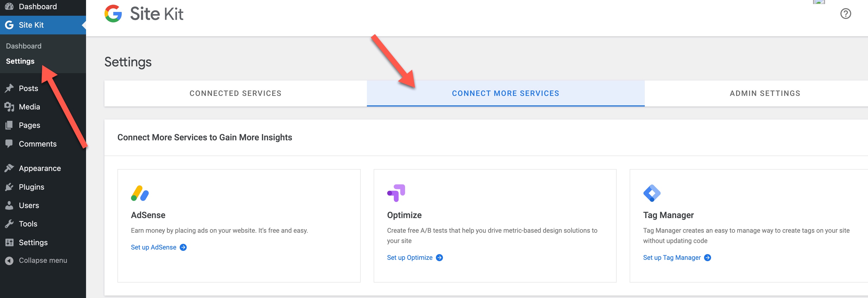Image resolution: width=868 pixels, height=298 pixels.
Task: Open the Site Kit menu item
Action: pyautogui.click(x=43, y=25)
